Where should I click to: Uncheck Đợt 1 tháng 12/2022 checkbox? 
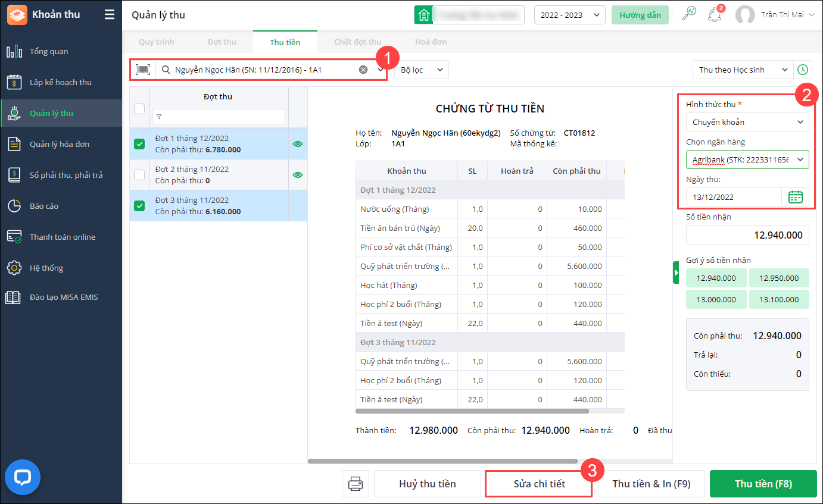click(x=139, y=144)
